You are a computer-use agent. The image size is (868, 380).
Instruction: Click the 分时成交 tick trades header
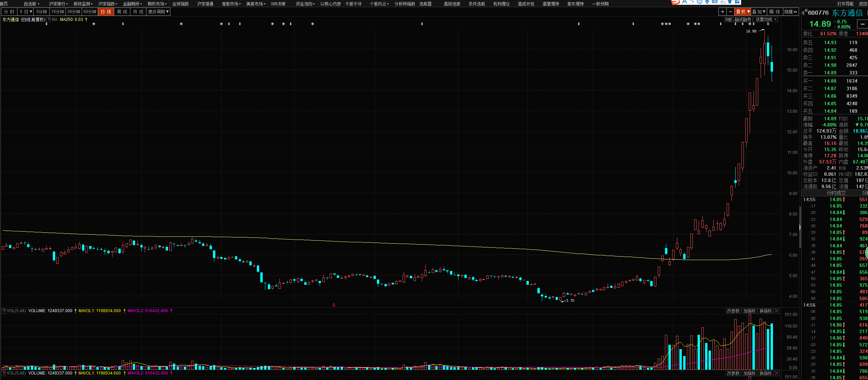[x=836, y=193]
